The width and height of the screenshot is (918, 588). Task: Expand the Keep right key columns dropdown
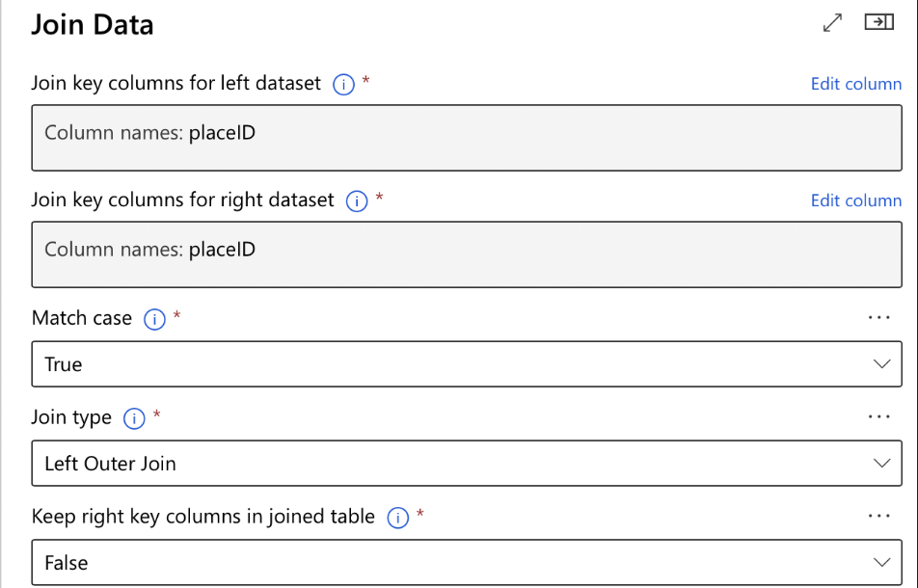click(x=466, y=563)
